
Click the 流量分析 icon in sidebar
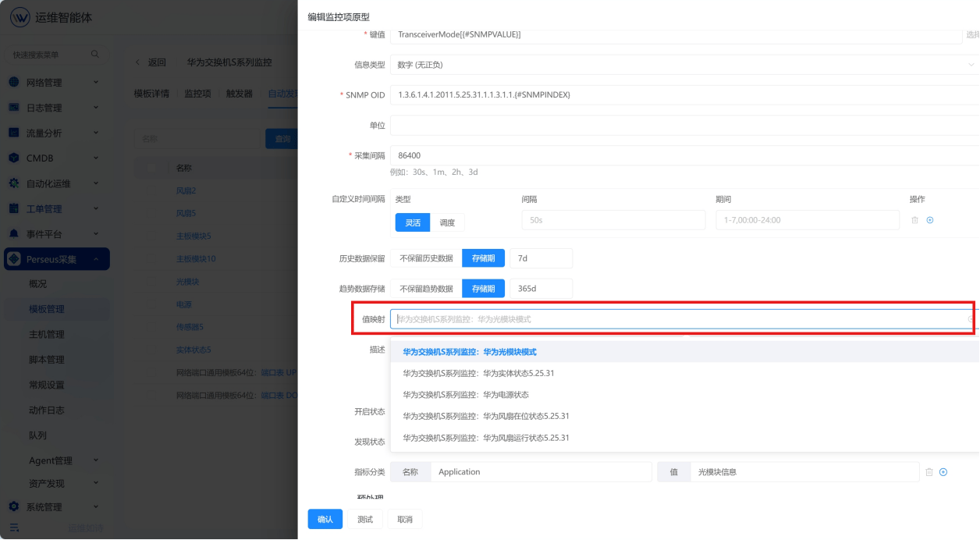coord(13,133)
